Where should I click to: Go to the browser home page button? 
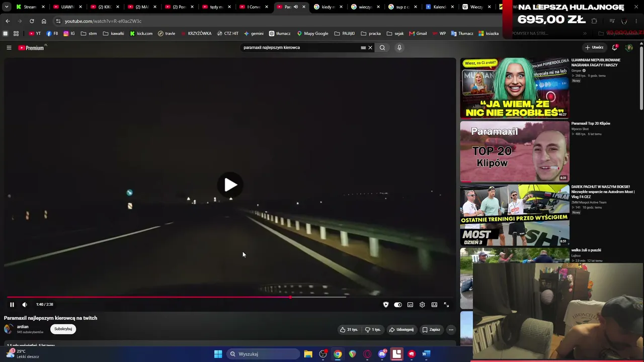(x=44, y=21)
